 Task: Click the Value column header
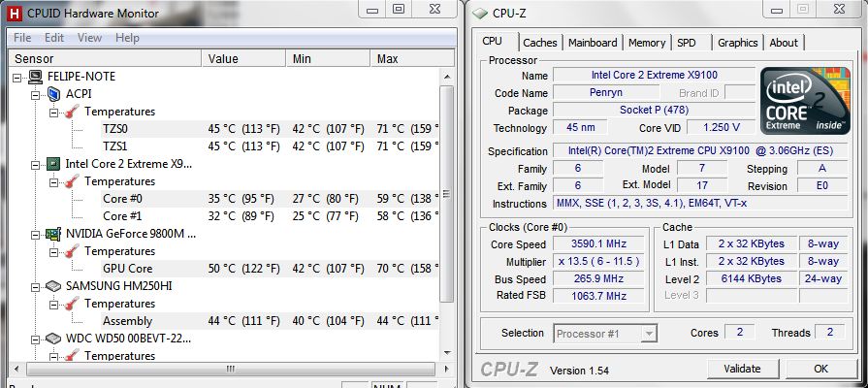click(244, 58)
